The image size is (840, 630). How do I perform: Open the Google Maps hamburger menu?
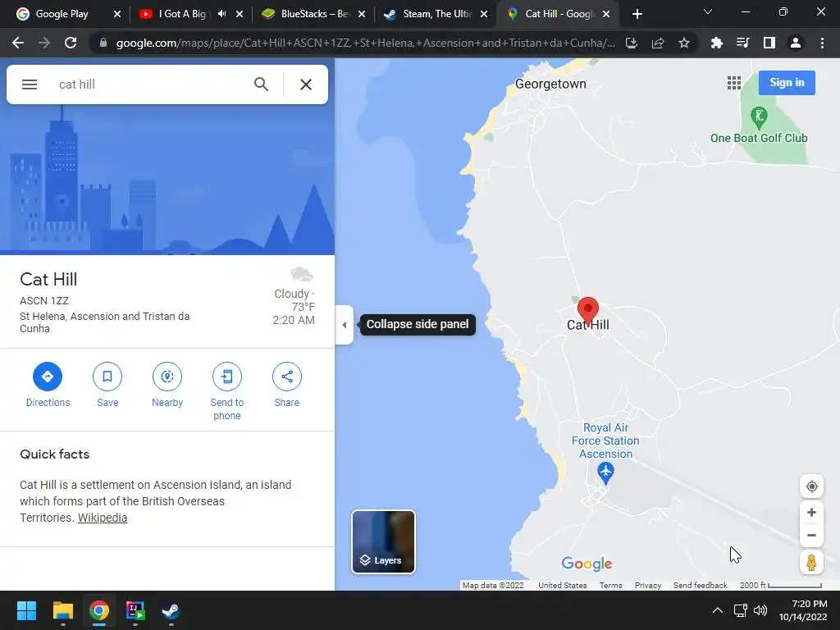pos(30,84)
